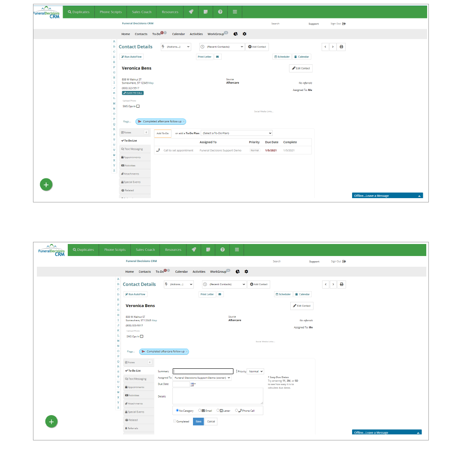Viewport: 461px width, 476px height.
Task: Click the rocket icon in the top screenshot's green bar
Action: [x=191, y=12]
